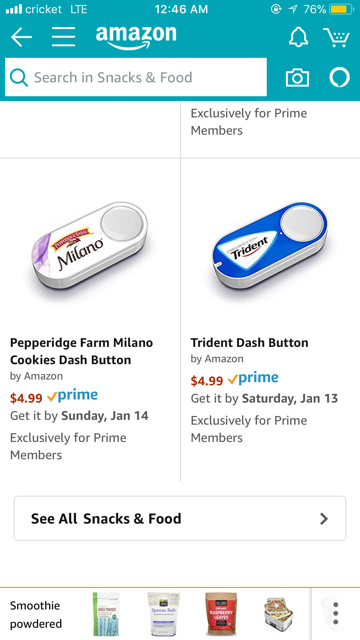Open the hamburger menu
Viewport: 360px width, 640px height.
coord(63,37)
